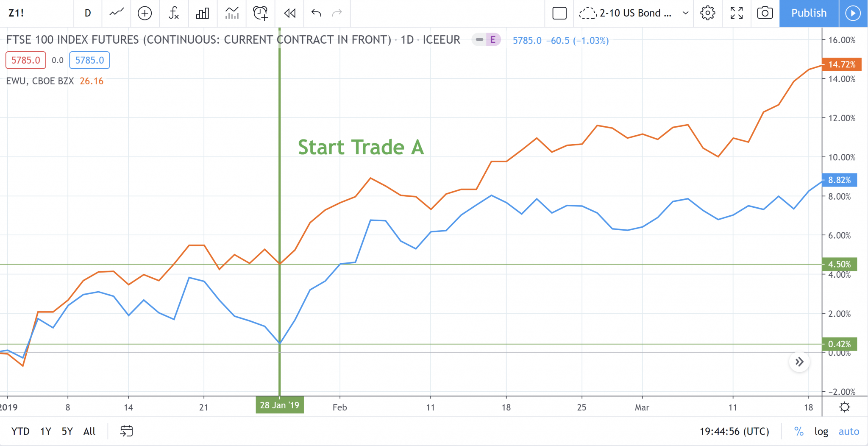868x446 pixels.
Task: Expand the D interval selector
Action: [88, 13]
